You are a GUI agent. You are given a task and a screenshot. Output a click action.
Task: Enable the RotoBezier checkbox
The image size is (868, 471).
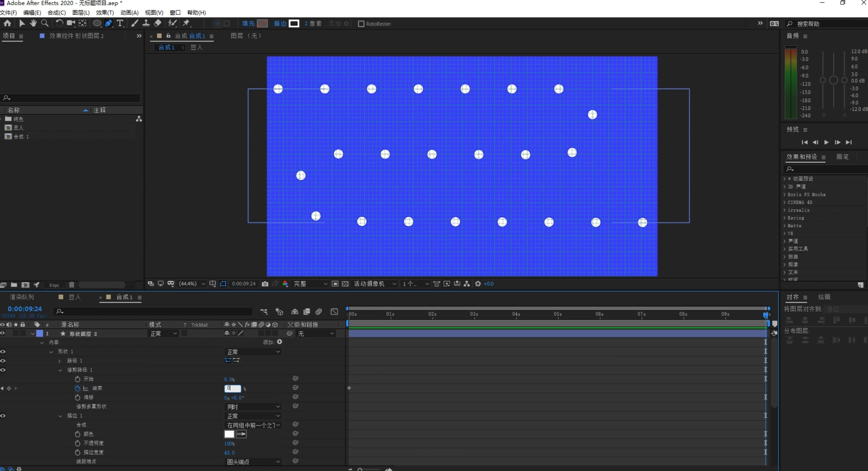pos(361,24)
